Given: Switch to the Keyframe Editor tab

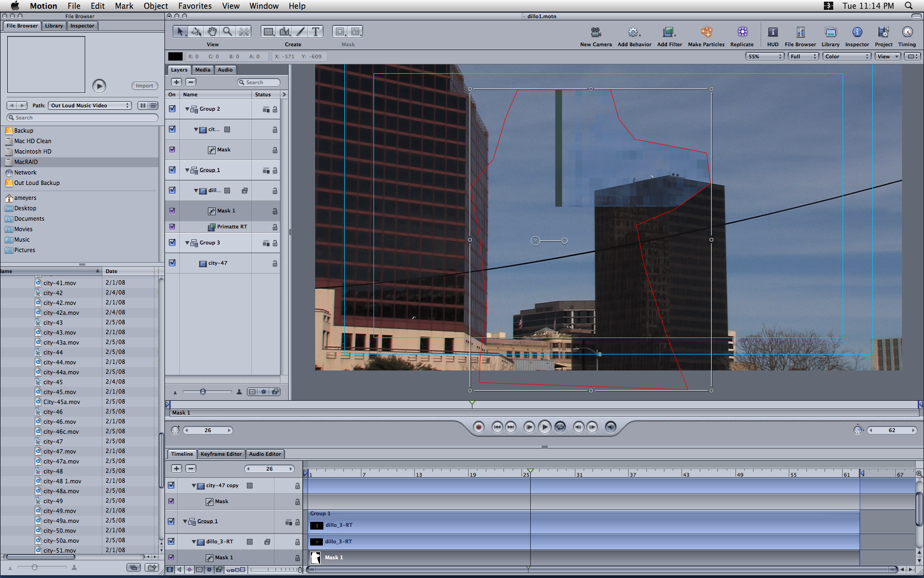Looking at the screenshot, I should pyautogui.click(x=221, y=454).
